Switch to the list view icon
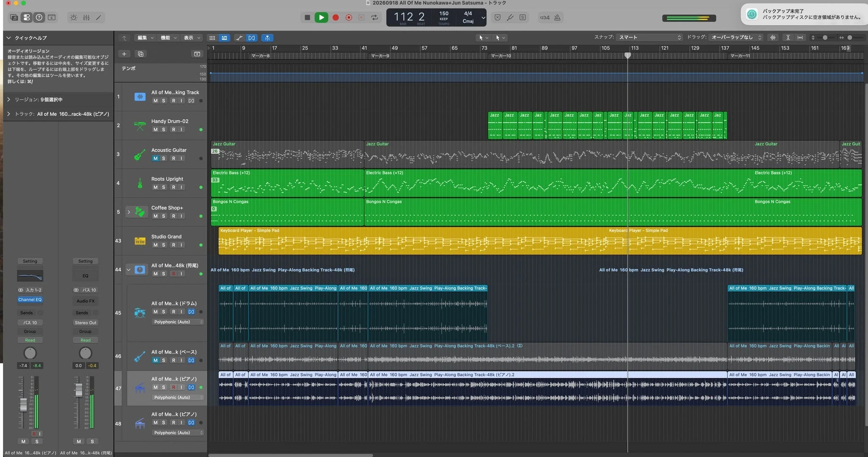Image resolution: width=868 pixels, height=457 pixels. coord(224,38)
